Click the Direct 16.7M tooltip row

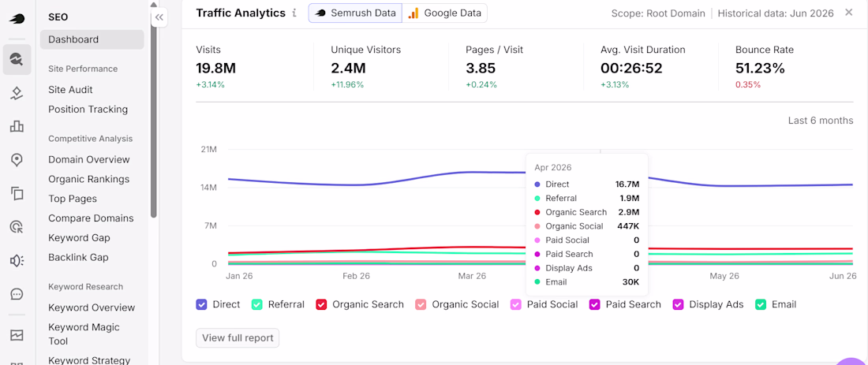click(587, 184)
